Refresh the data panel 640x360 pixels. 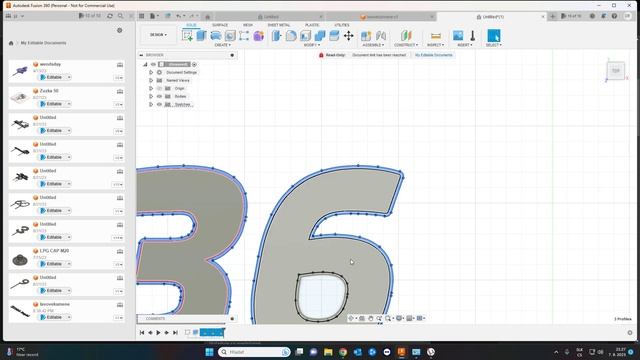point(110,16)
